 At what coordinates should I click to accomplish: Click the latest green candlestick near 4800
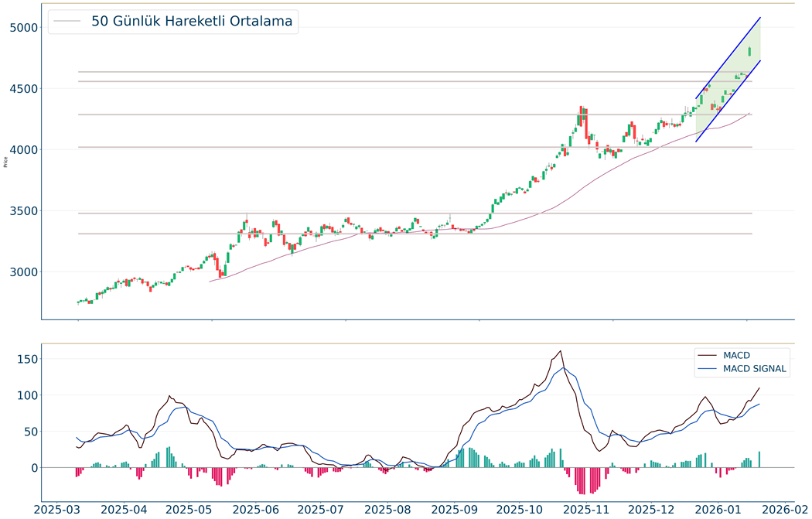pyautogui.click(x=749, y=52)
